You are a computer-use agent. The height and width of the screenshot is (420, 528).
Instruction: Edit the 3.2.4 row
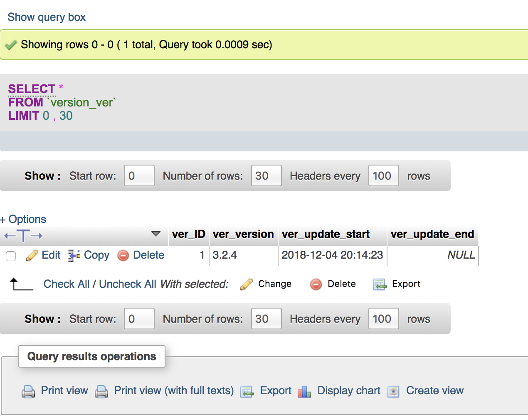[x=51, y=255]
